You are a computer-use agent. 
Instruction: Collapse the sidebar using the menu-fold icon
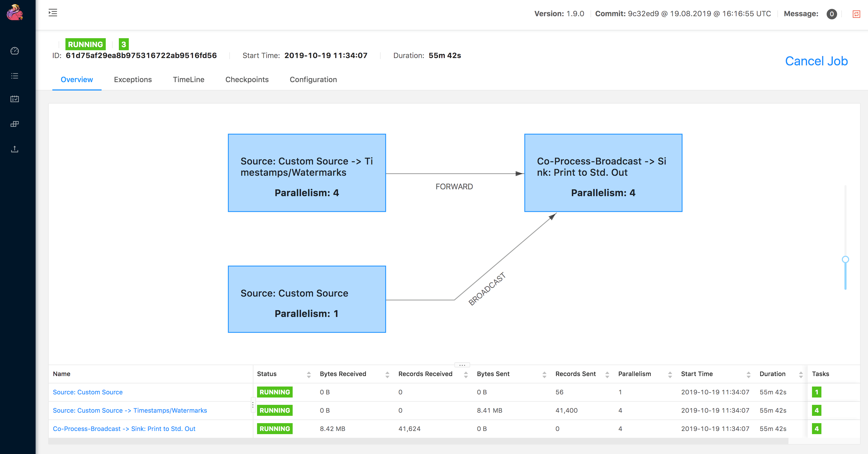point(53,13)
